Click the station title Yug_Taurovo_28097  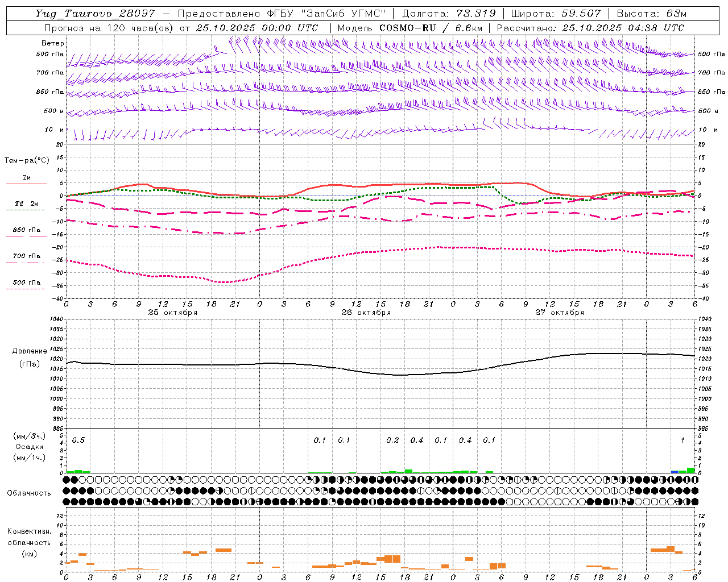94,14
